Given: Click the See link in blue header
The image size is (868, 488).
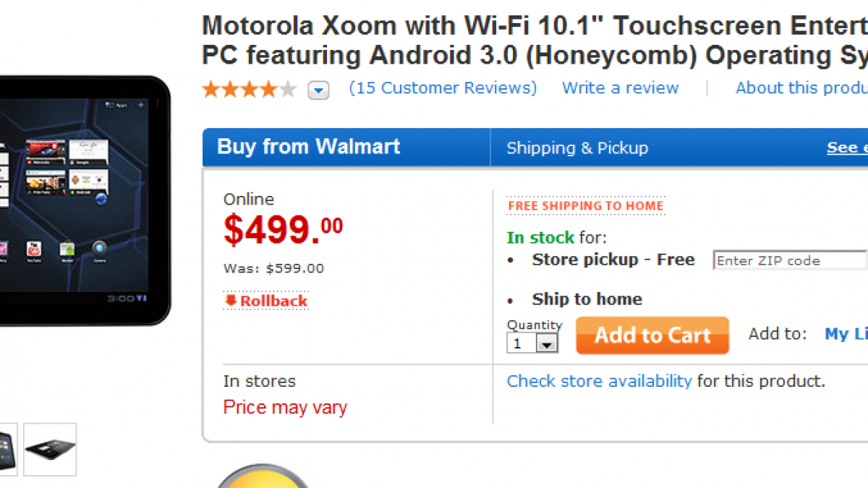Looking at the screenshot, I should click(x=846, y=147).
